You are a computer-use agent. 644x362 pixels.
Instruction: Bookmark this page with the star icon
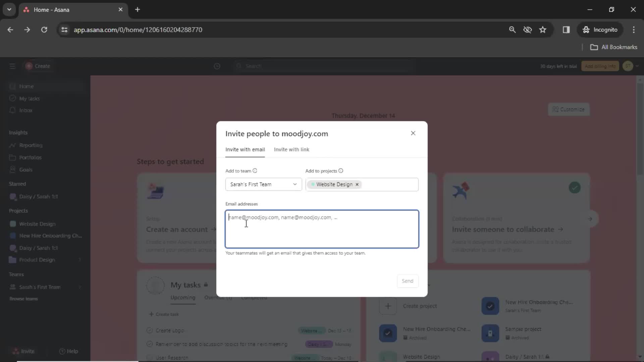543,29
